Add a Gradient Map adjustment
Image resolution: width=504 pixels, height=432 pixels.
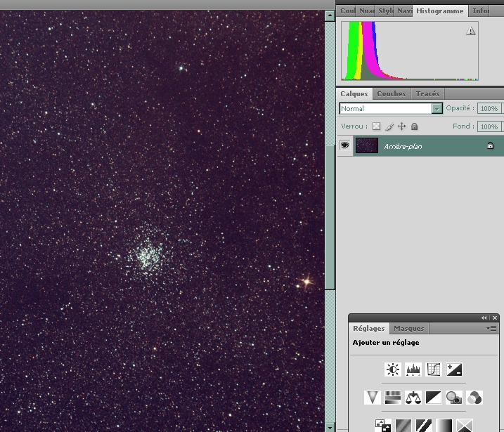(444, 425)
